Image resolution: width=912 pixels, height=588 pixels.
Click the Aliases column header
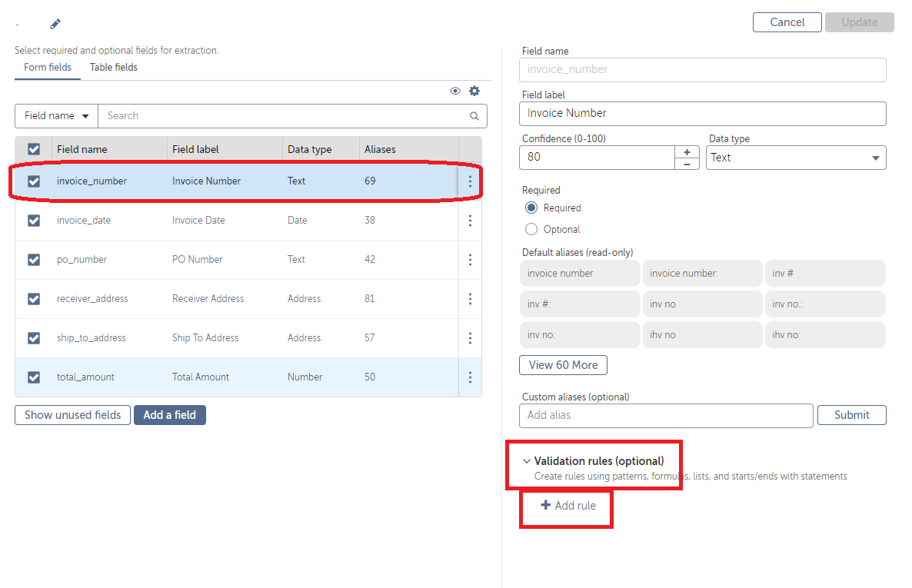[x=380, y=149]
